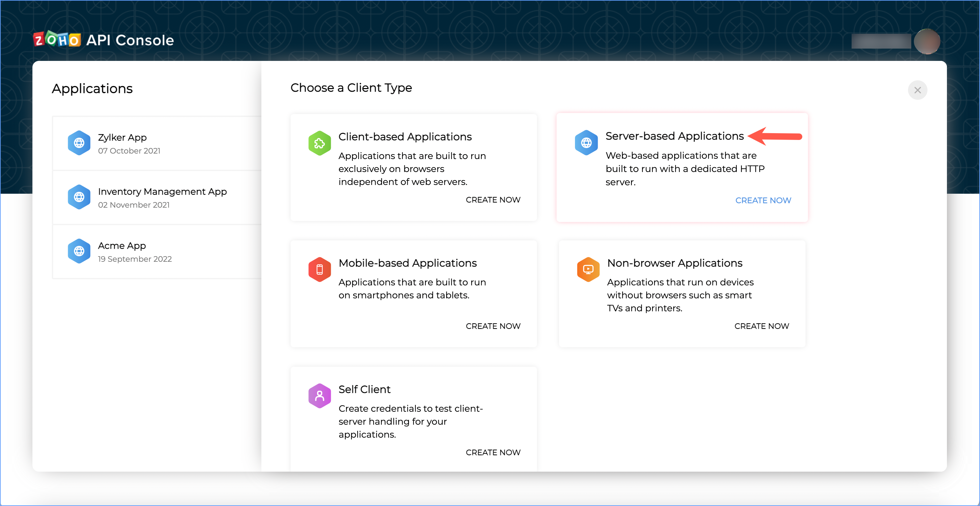Select Inventory Management App from list
The height and width of the screenshot is (506, 980).
coord(162,191)
